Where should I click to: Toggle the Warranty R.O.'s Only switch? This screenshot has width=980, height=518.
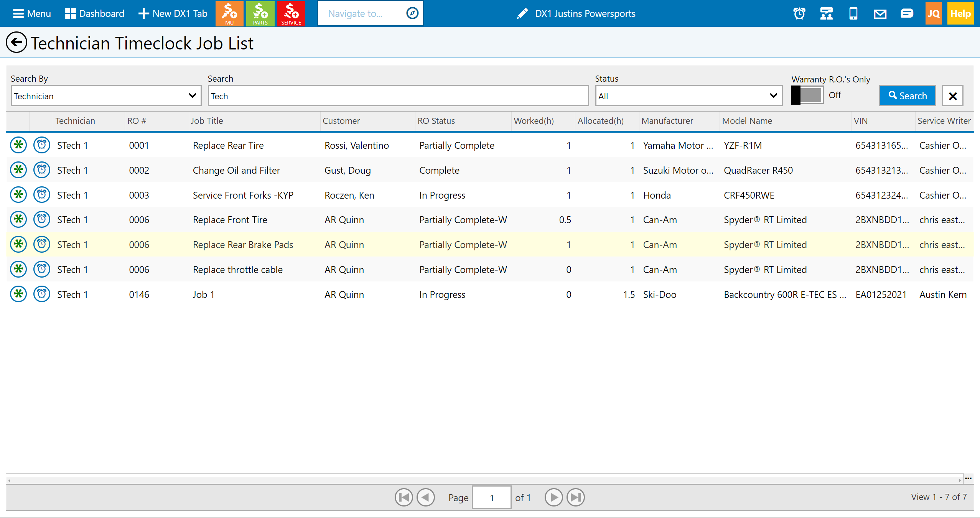807,95
